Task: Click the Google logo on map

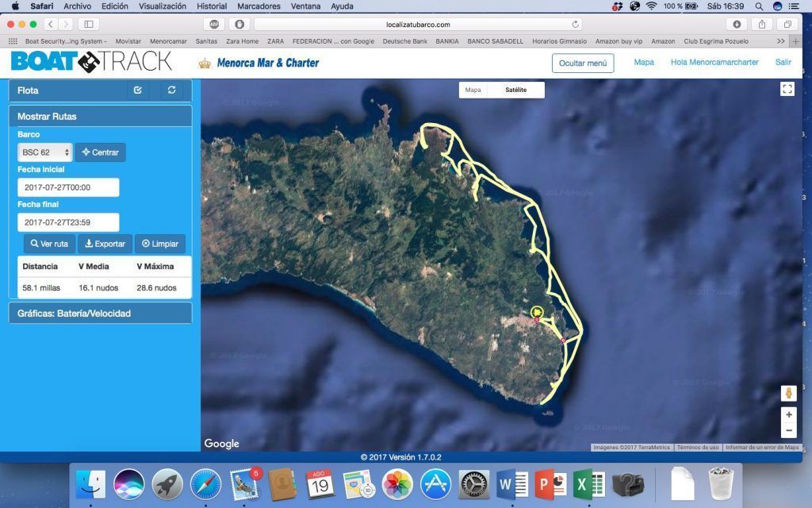Action: tap(222, 444)
